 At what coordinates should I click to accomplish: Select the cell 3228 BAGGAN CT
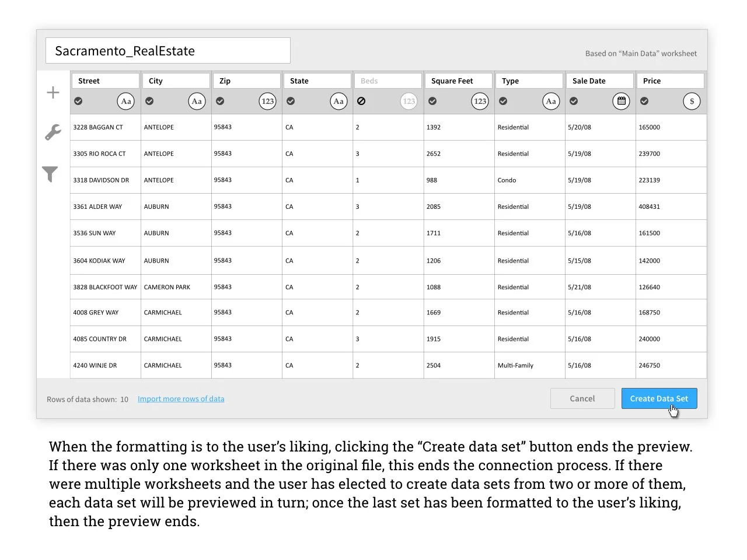coord(106,127)
